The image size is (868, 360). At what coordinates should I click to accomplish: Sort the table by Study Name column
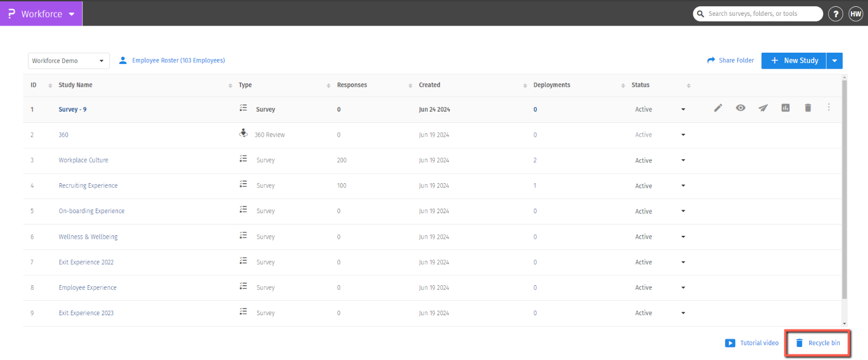click(x=75, y=85)
